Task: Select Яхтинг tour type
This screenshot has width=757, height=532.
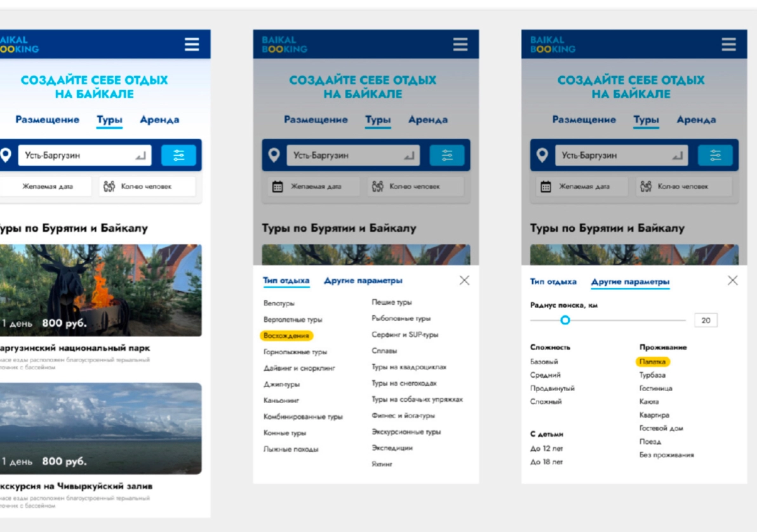Action: tap(382, 465)
